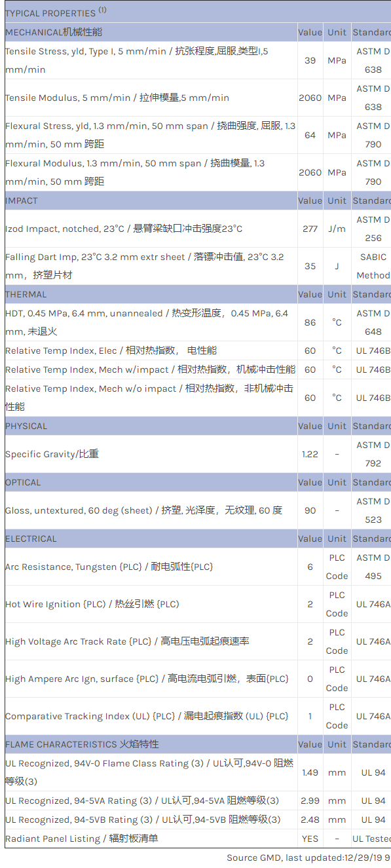Viewport: 391px width, 868px height.
Task: Select the Specific Gravity 1.22 value
Action: [x=310, y=454]
